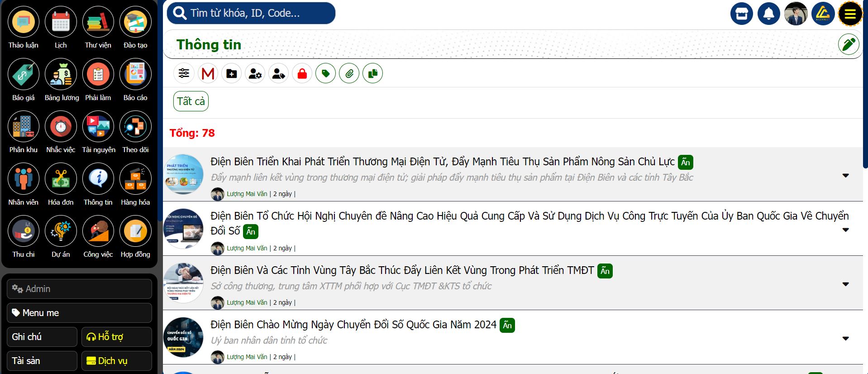Viewport: 868px width, 374px height.
Task: Select the Tất cả filter tab
Action: click(191, 101)
